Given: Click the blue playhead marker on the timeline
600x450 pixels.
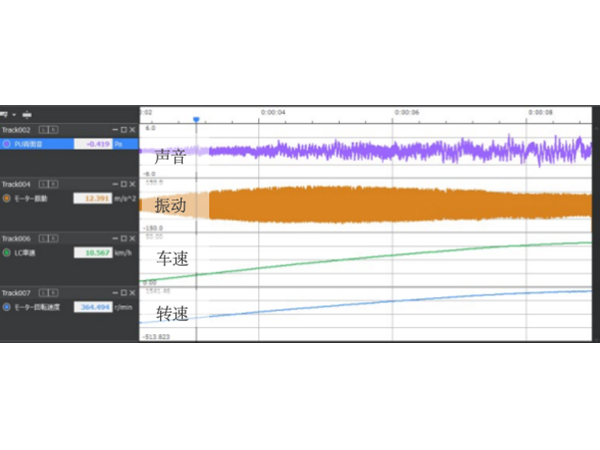Looking at the screenshot, I should (x=196, y=119).
